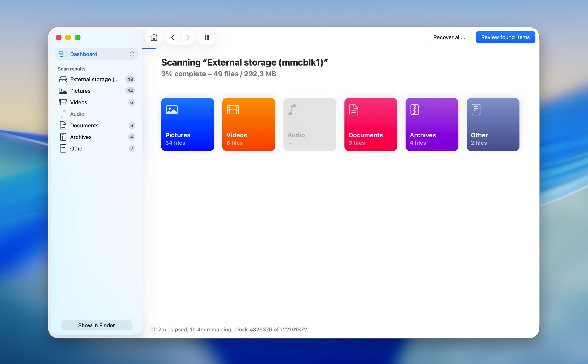The image size is (588, 364).
Task: Click the Recover all button
Action: pyautogui.click(x=449, y=37)
